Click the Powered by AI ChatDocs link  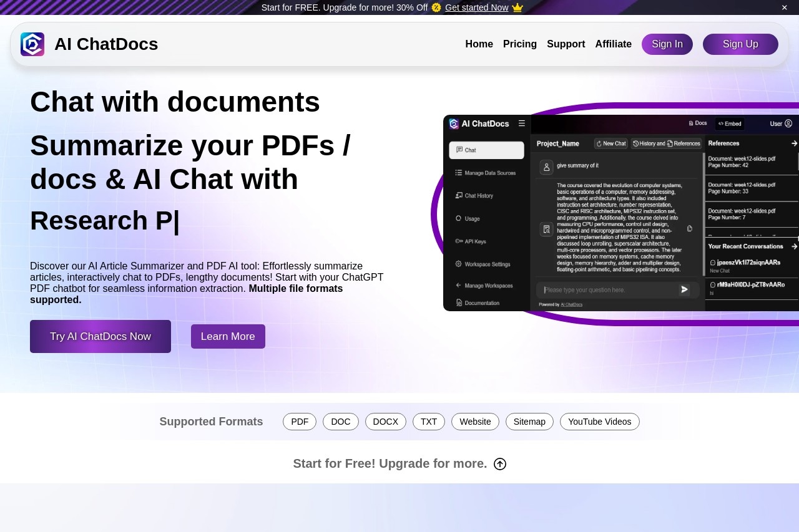(571, 304)
